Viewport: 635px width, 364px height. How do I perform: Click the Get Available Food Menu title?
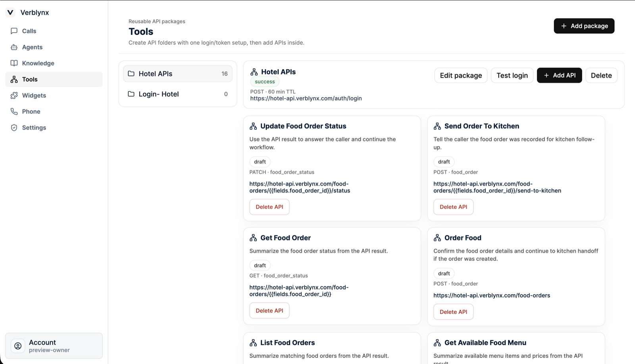pyautogui.click(x=485, y=343)
